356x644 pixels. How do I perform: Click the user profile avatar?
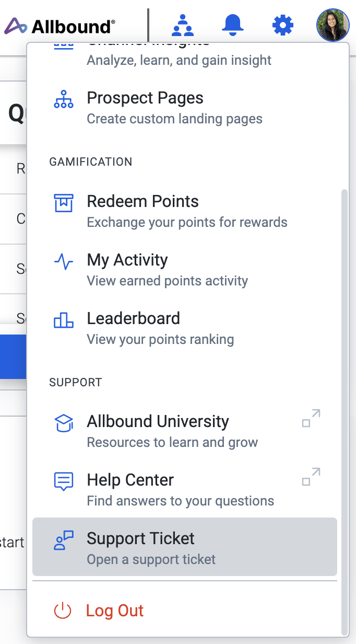click(333, 25)
